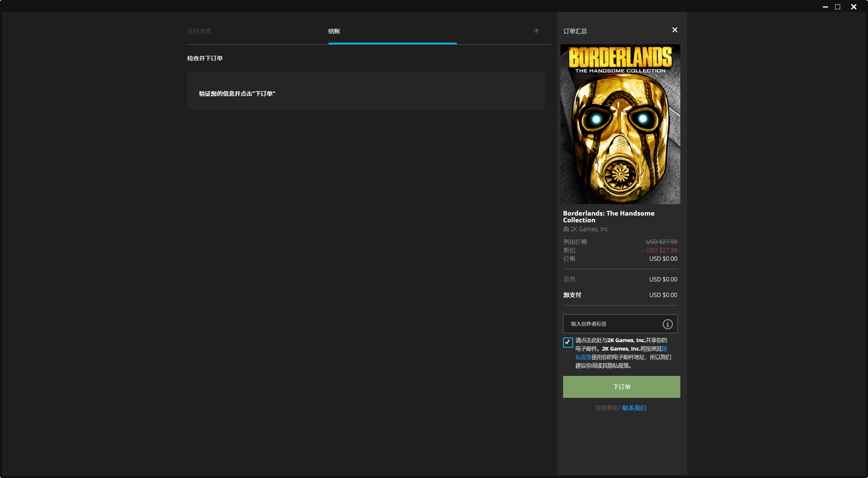Image resolution: width=868 pixels, height=478 pixels.
Task: Click the 检查并下订单 review heading
Action: (x=205, y=58)
